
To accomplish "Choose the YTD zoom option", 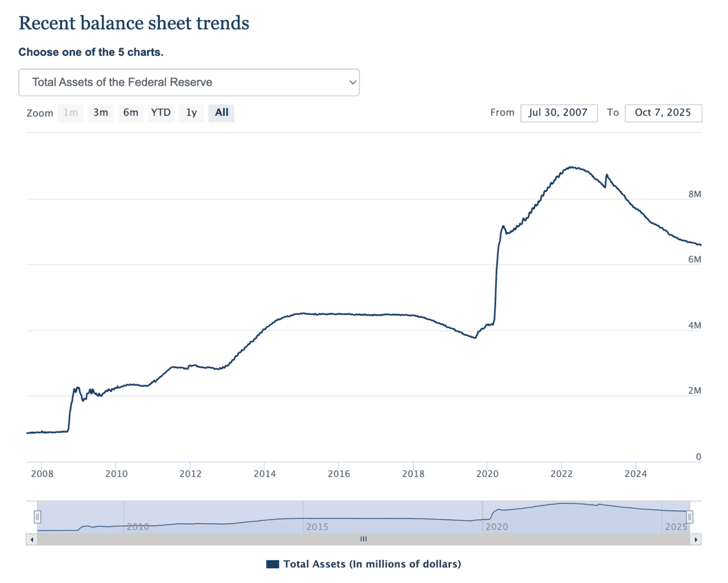I will [x=161, y=113].
